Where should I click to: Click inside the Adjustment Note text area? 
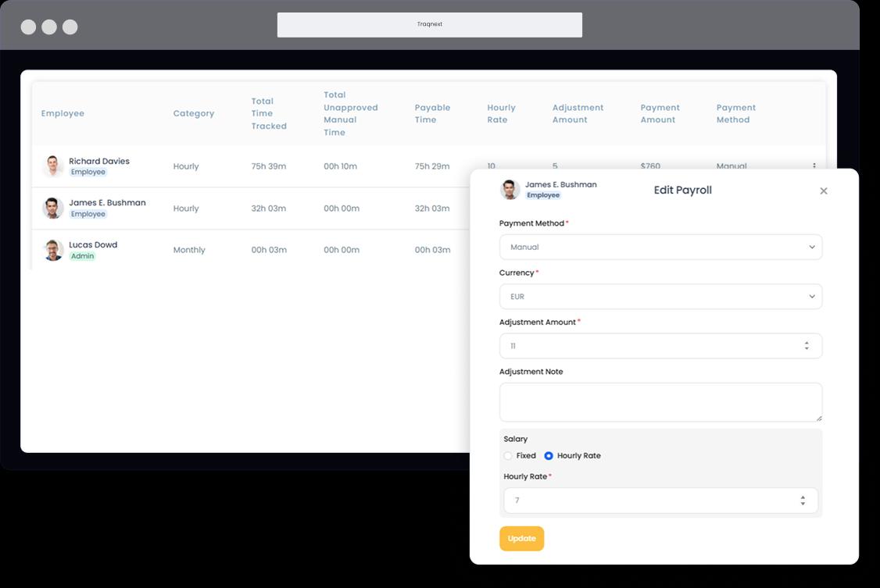(660, 402)
